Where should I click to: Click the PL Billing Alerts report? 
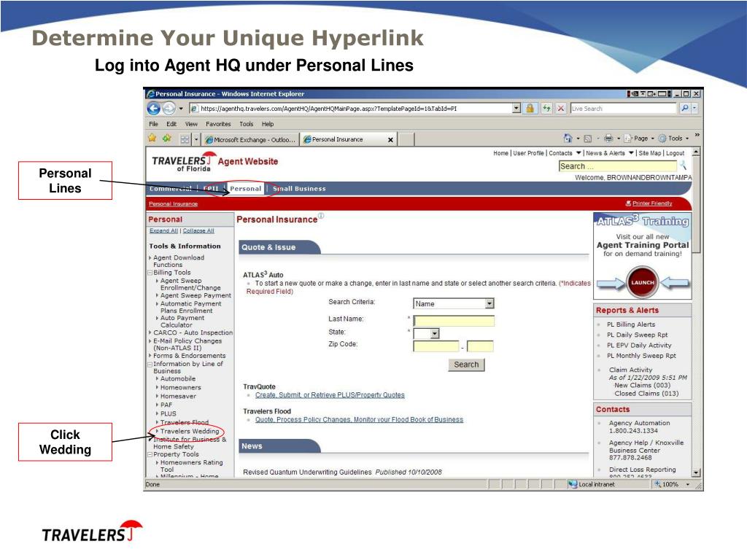tap(631, 324)
